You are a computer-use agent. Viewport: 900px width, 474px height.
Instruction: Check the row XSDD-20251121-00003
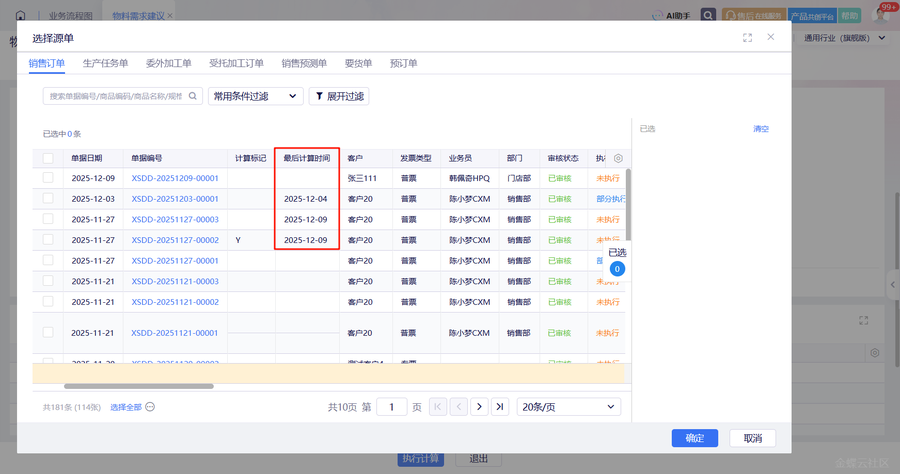pyautogui.click(x=48, y=281)
